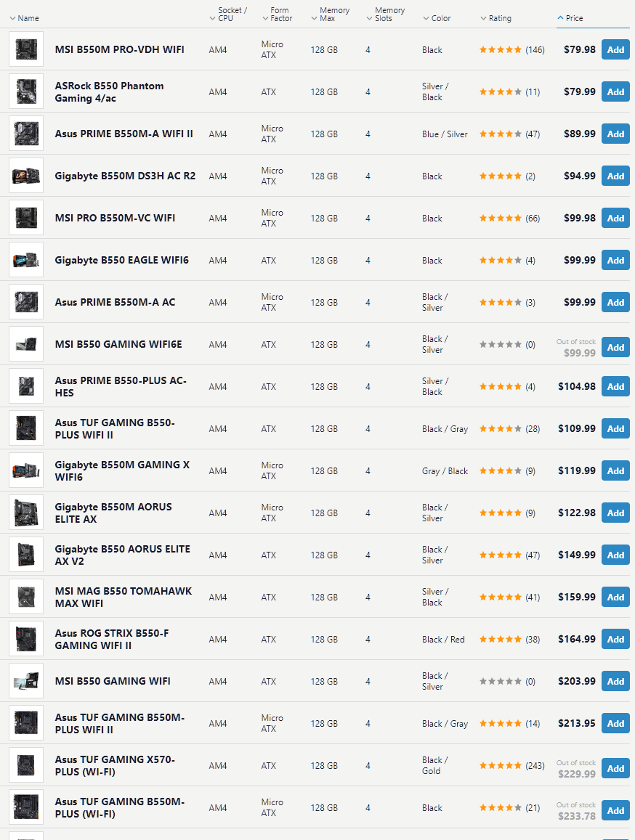Sort by Socket / CPU column header
The image size is (635, 840).
(228, 15)
